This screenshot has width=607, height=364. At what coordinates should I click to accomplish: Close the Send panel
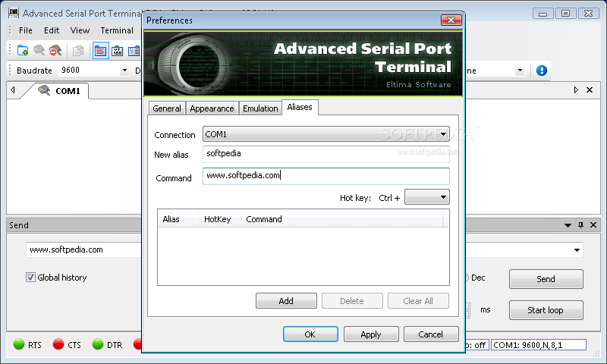tap(593, 224)
